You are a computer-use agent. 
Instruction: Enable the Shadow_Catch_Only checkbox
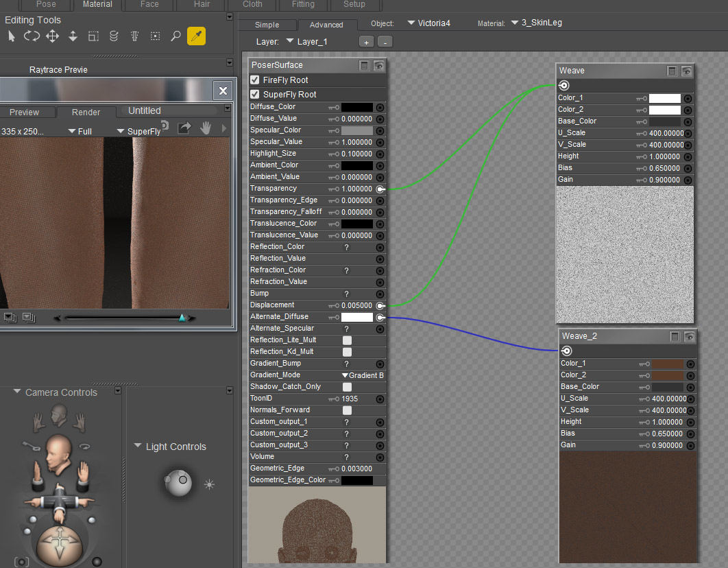point(347,387)
